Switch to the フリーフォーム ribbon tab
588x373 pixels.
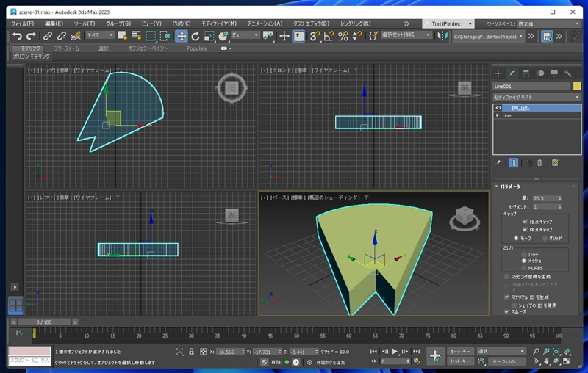click(x=67, y=48)
